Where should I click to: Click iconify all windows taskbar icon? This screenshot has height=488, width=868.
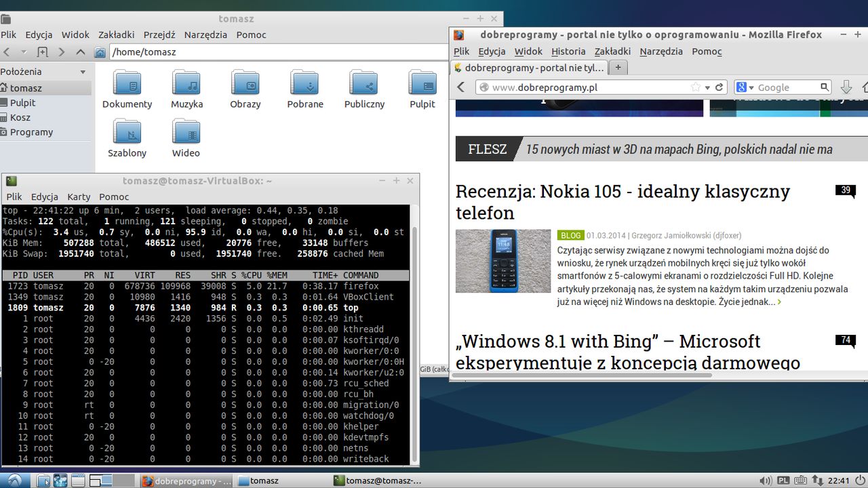77,481
